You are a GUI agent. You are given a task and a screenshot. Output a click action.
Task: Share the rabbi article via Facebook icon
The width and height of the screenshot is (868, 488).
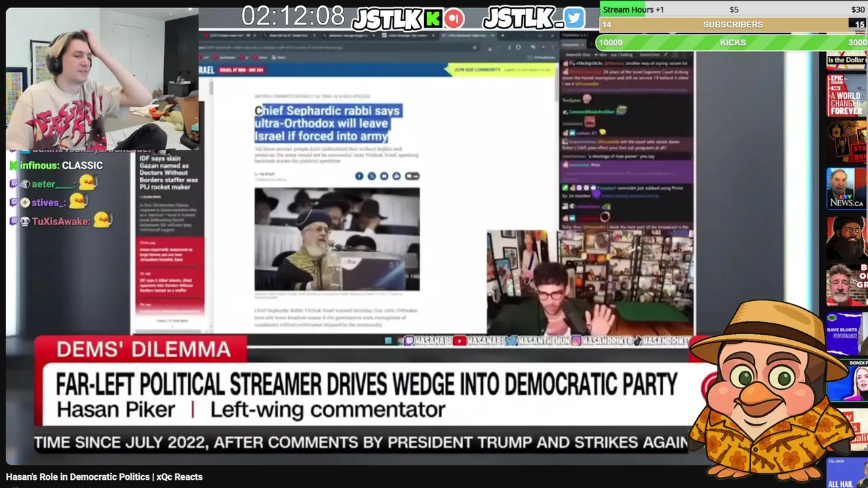pyautogui.click(x=359, y=176)
